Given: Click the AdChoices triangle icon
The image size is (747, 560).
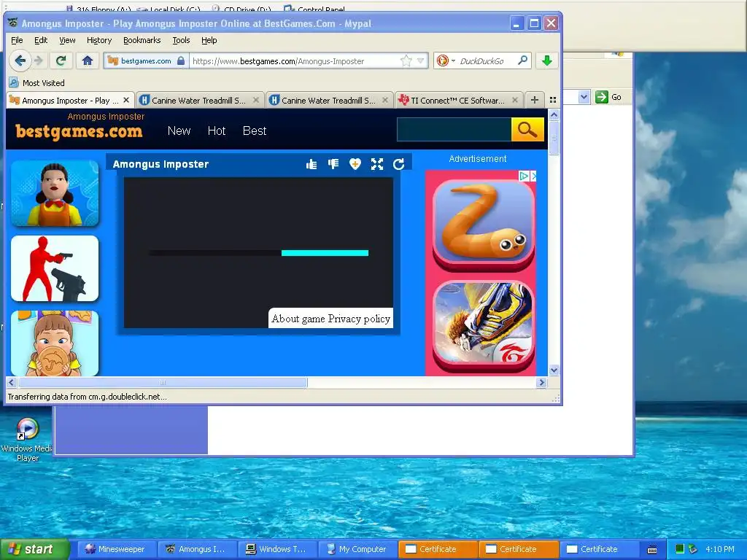Looking at the screenshot, I should pos(524,176).
